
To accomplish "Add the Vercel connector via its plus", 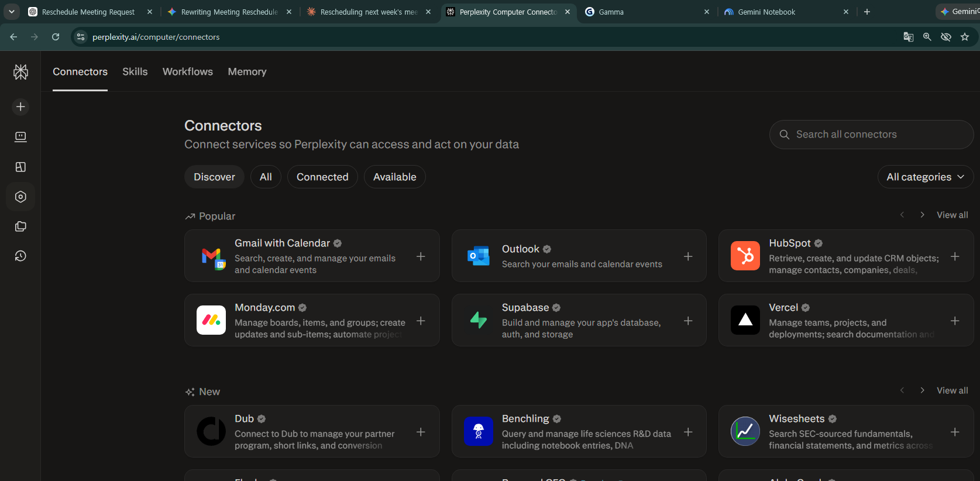I will click(955, 321).
